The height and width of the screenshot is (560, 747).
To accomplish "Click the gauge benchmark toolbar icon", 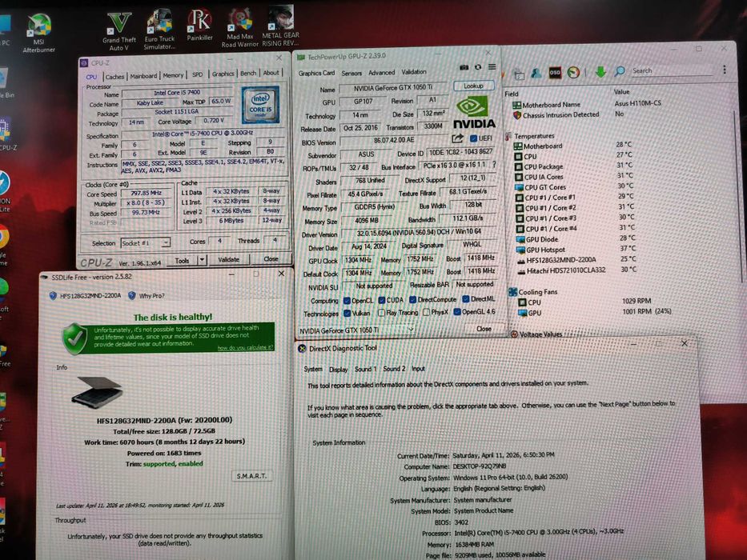I will tap(573, 72).
